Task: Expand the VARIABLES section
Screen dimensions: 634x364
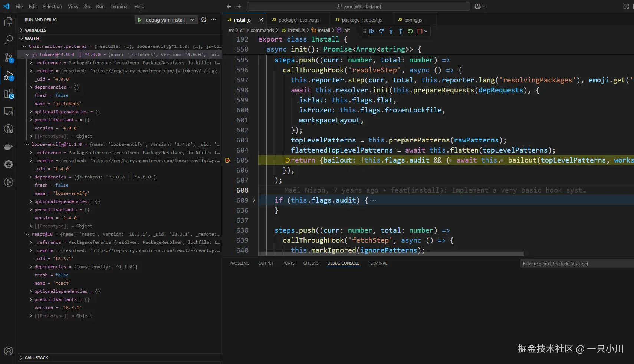Action: tap(36, 30)
